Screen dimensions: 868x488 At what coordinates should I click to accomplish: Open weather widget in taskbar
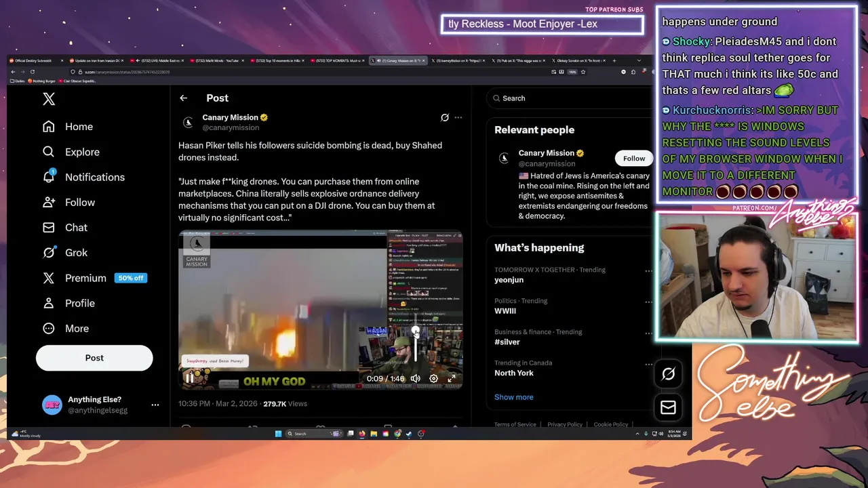(26, 434)
